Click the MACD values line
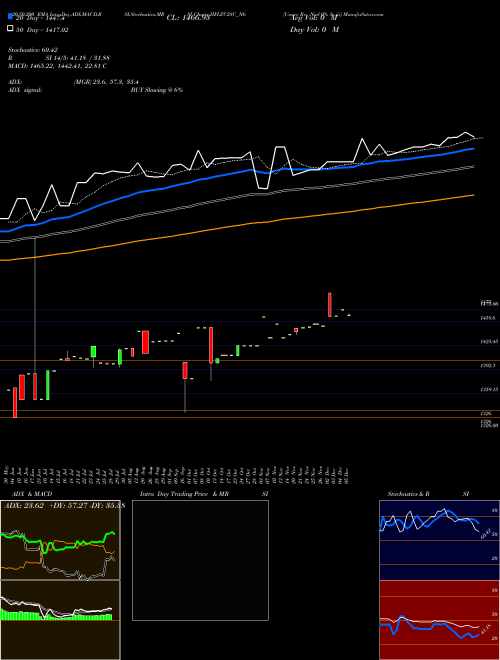The image size is (500, 660). tap(57, 66)
